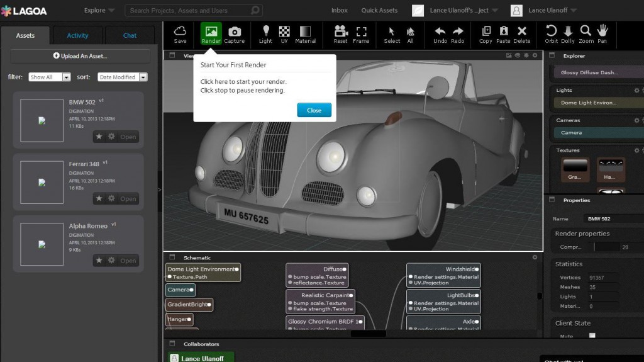
Task: Open the Cameras section gear
Action: [x=636, y=120]
